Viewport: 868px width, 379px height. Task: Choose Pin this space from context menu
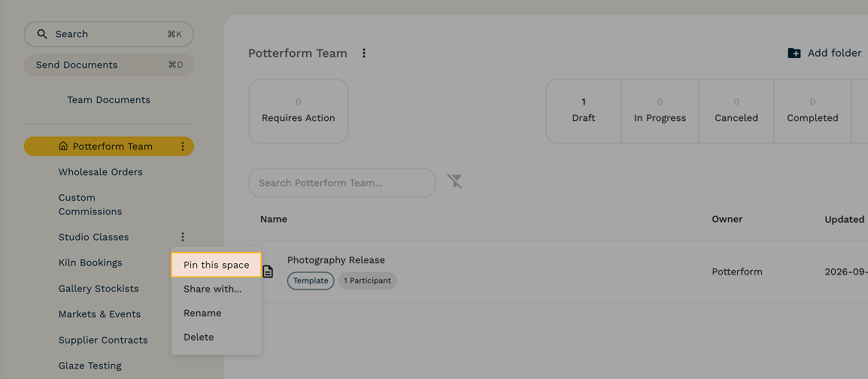[x=217, y=265]
